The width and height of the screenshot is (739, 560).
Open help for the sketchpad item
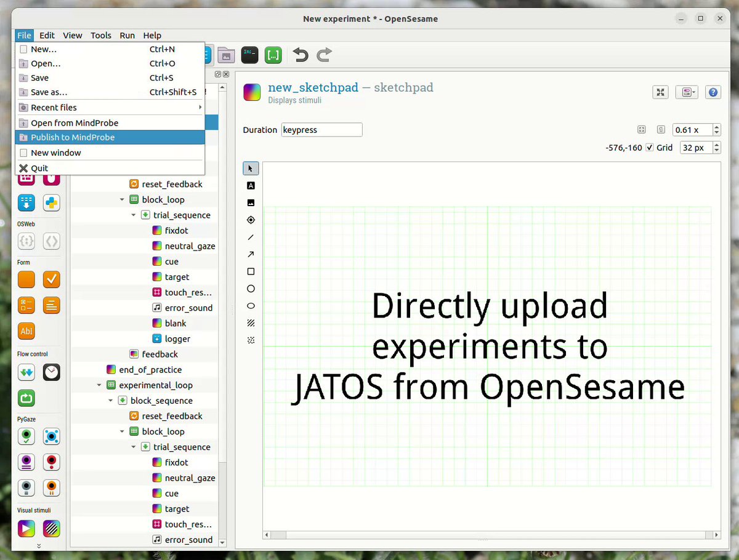[713, 92]
